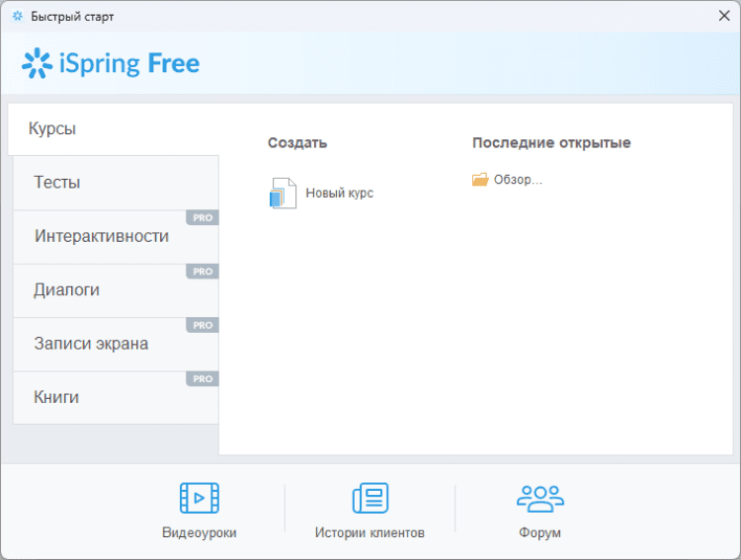Image resolution: width=741 pixels, height=560 pixels.
Task: Click the Обзор folder icon
Action: [480, 180]
